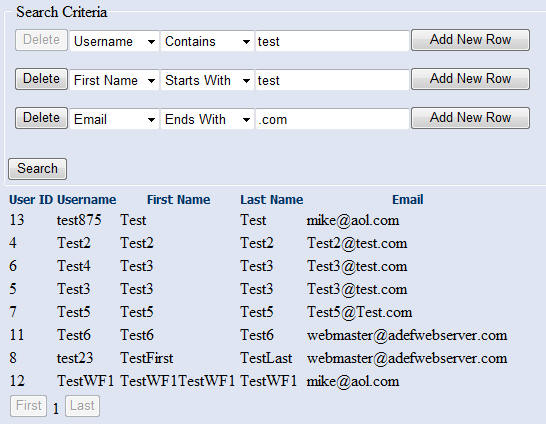
Task: Open the Starts With operator dropdown
Action: tap(207, 80)
